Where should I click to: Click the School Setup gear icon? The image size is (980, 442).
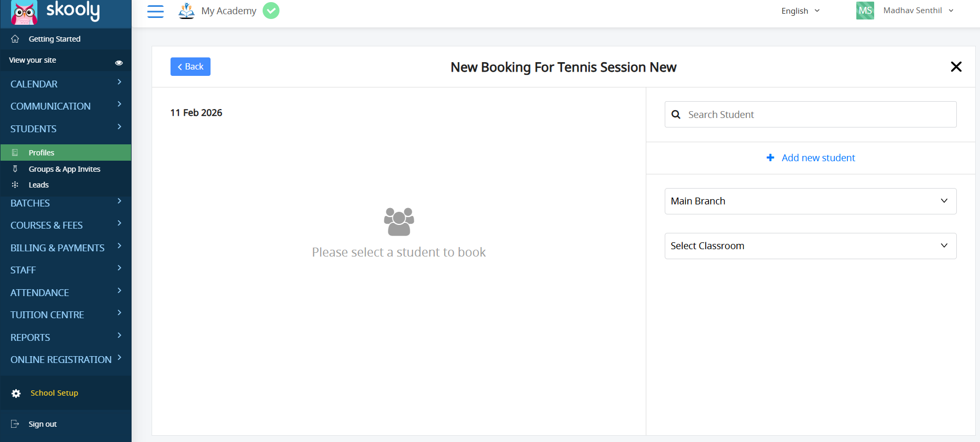pyautogui.click(x=16, y=394)
